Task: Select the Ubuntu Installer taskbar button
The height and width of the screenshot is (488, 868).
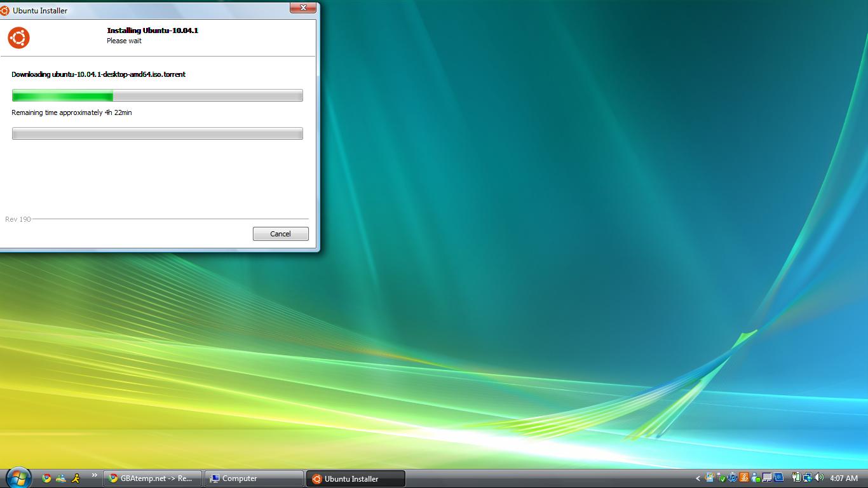Action: [356, 478]
